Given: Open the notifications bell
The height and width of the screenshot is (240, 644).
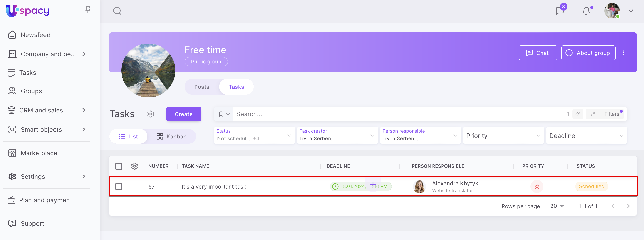Looking at the screenshot, I should pos(586,11).
